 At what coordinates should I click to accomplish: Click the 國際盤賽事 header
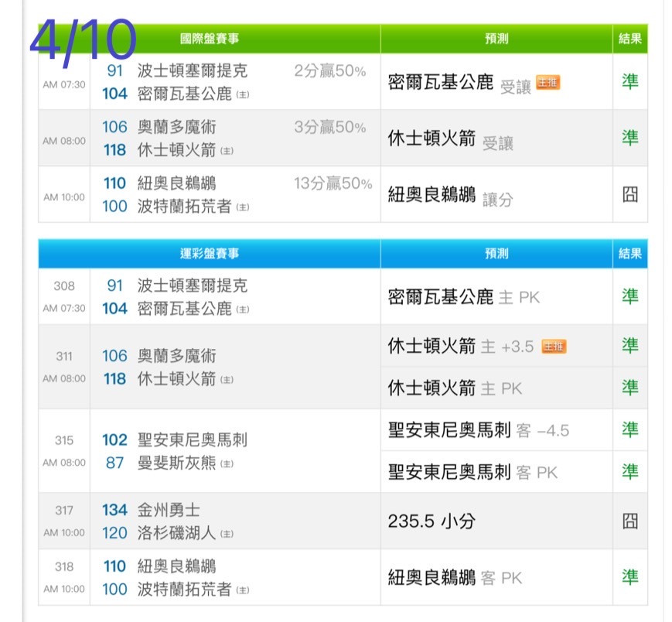point(210,39)
